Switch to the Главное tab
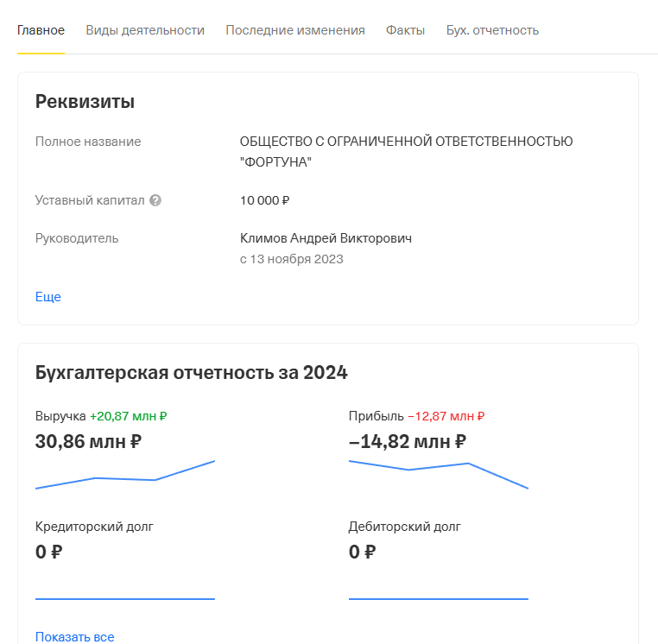Screen dimensions: 658x644 (41, 30)
